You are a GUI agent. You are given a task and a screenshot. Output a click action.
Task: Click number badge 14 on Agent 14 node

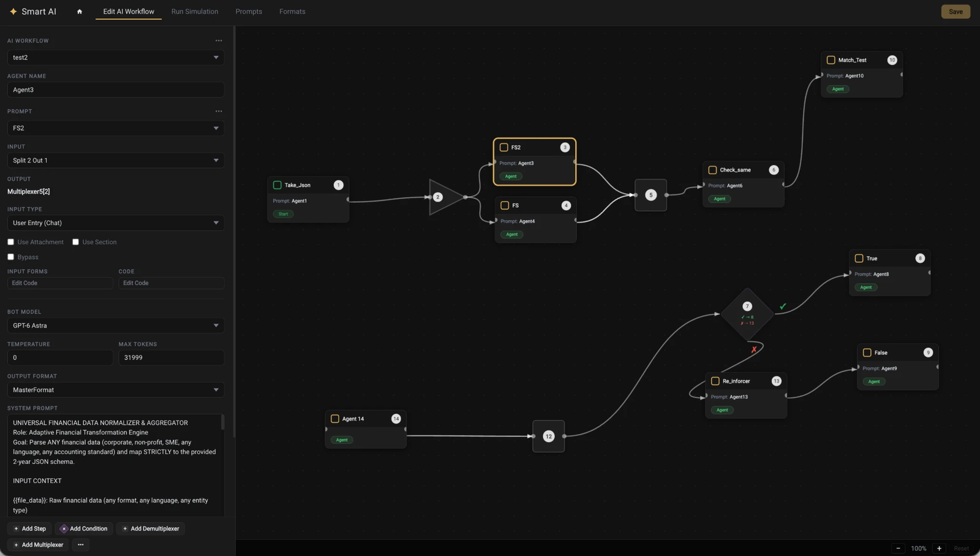pos(396,419)
